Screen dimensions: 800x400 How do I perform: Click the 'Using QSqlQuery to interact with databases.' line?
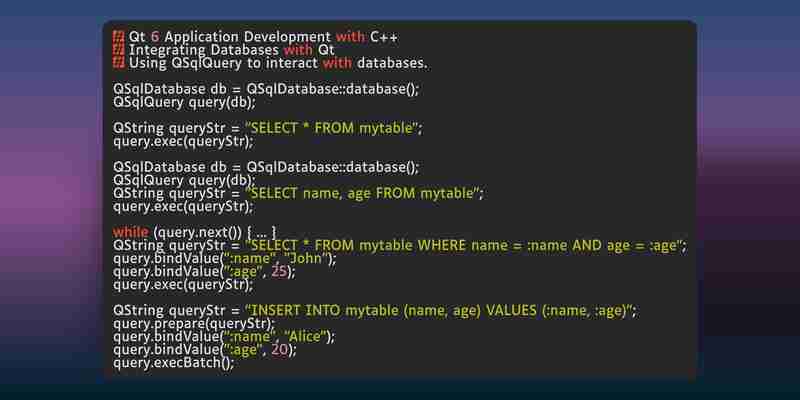pyautogui.click(x=270, y=63)
